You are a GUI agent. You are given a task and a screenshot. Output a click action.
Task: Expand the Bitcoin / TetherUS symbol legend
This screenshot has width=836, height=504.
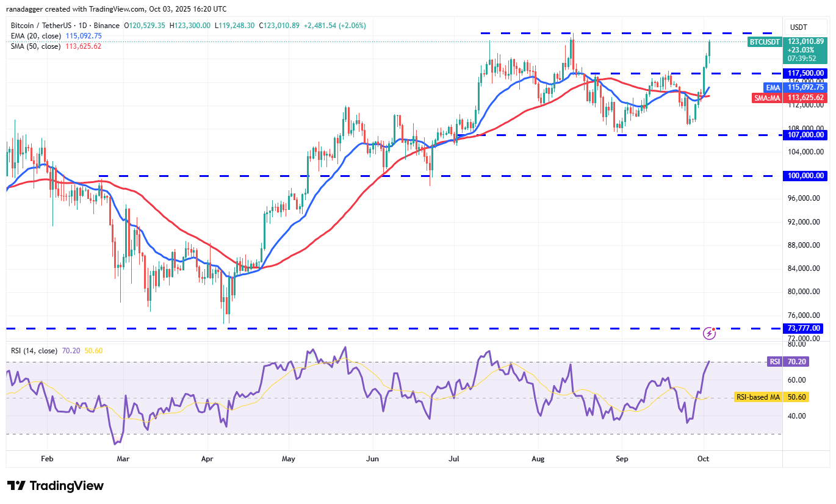[x=43, y=26]
